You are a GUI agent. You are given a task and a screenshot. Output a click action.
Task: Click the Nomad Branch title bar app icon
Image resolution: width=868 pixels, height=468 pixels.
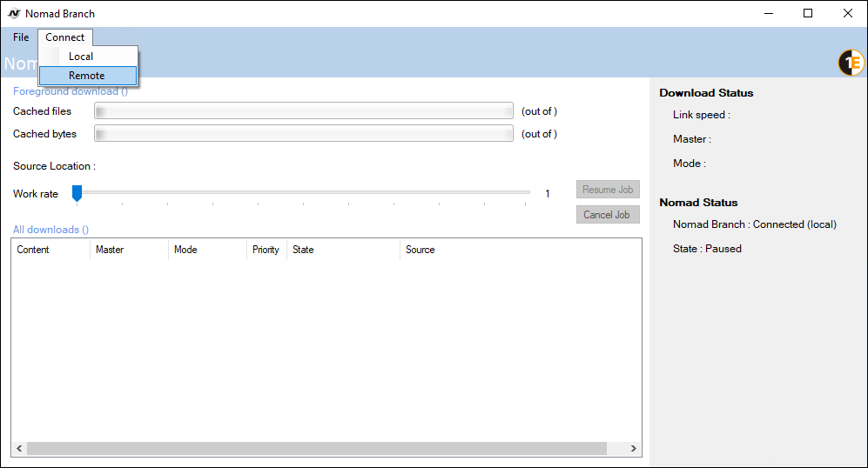14,14
